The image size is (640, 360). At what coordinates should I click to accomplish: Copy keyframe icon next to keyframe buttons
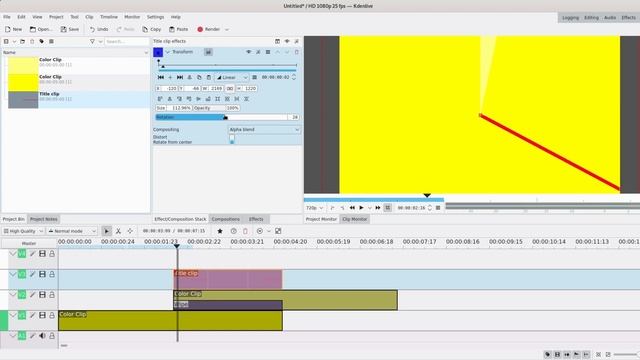tap(199, 77)
